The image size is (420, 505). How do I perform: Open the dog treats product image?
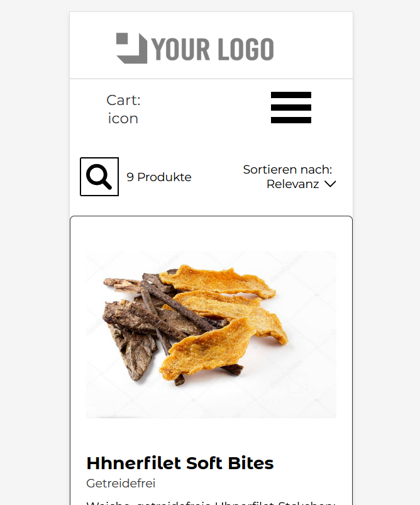point(211,335)
